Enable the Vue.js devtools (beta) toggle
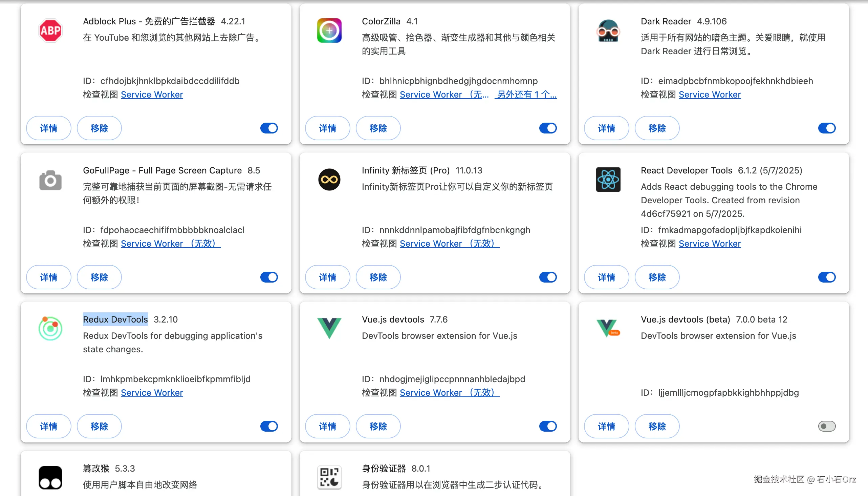 click(x=826, y=426)
